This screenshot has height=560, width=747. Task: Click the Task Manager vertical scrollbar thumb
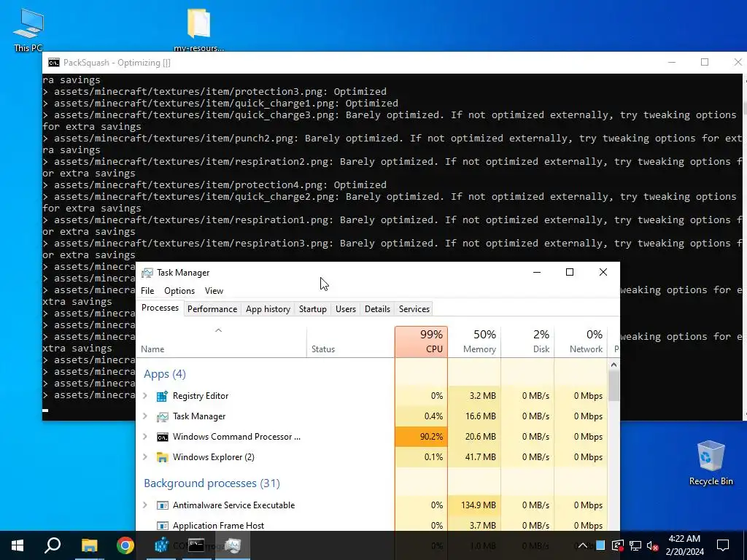tap(614, 386)
